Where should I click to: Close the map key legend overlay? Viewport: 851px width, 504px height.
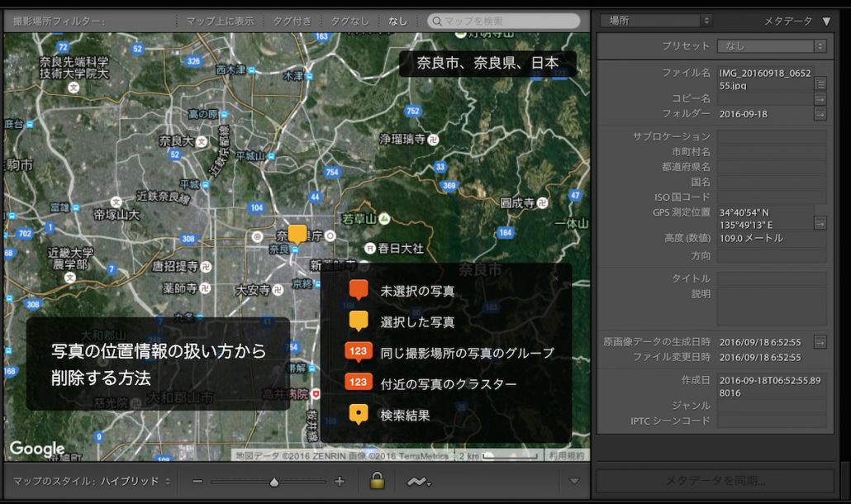[555, 278]
